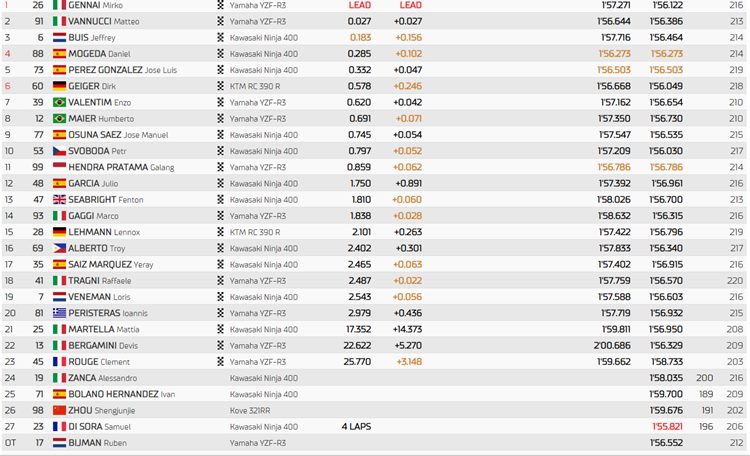750x456 pixels.
Task: Click the Italian flag beside GENNAI Mirko
Action: 59,5
